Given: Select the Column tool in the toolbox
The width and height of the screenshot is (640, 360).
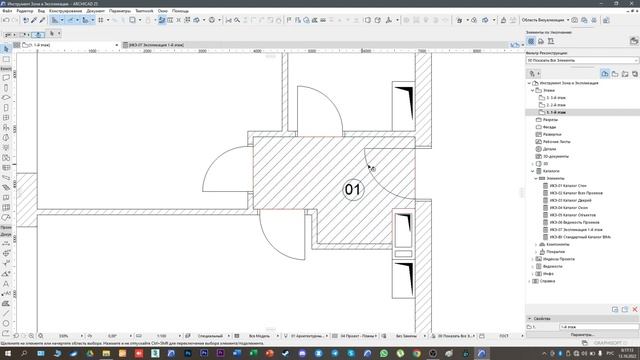Looking at the screenshot, I should point(6,88).
